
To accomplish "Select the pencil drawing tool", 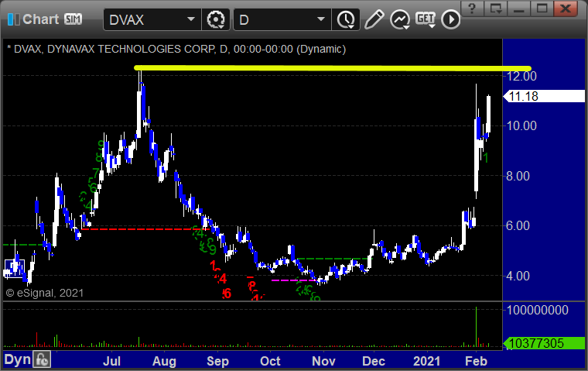I will coord(374,19).
